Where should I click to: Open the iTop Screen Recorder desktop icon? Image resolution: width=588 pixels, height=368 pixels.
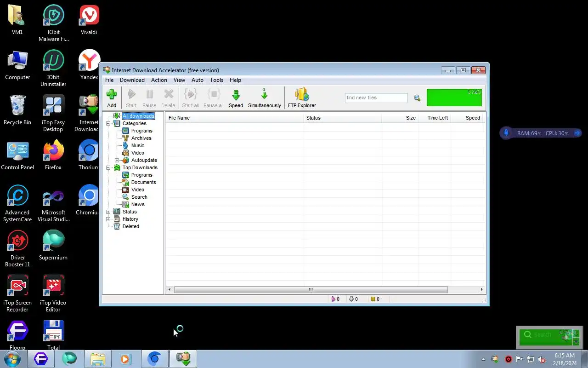point(17,293)
